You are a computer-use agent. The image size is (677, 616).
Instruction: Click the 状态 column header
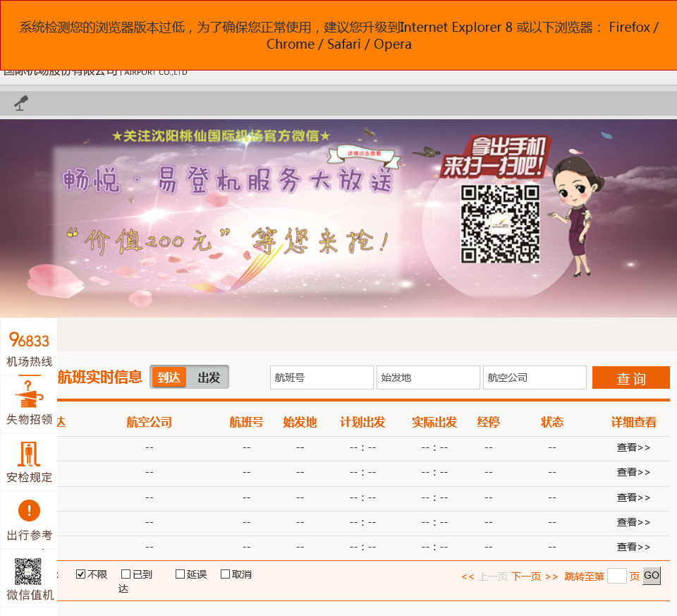click(552, 422)
